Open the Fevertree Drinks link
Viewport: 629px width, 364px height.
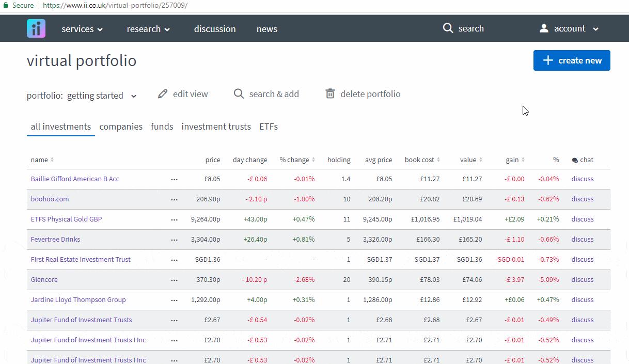(56, 240)
